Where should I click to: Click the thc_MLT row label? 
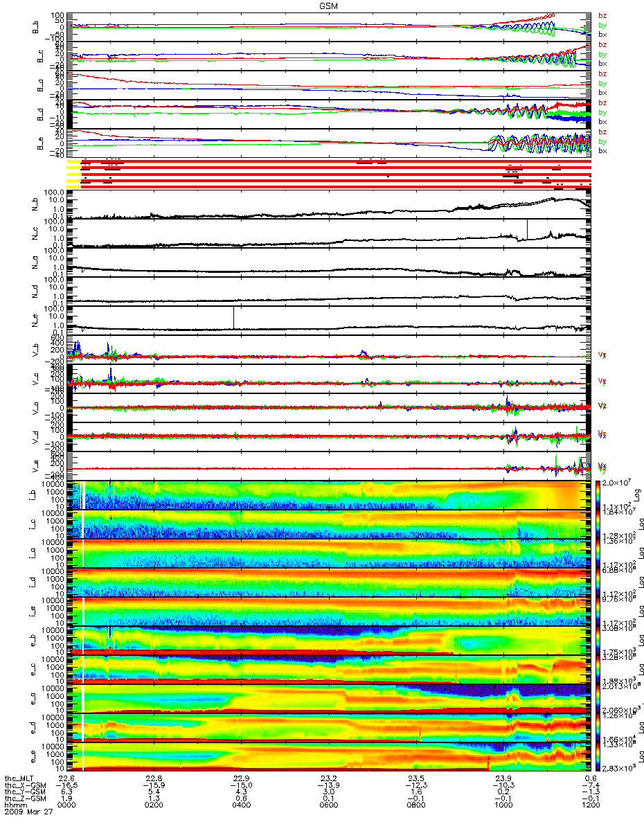19,778
